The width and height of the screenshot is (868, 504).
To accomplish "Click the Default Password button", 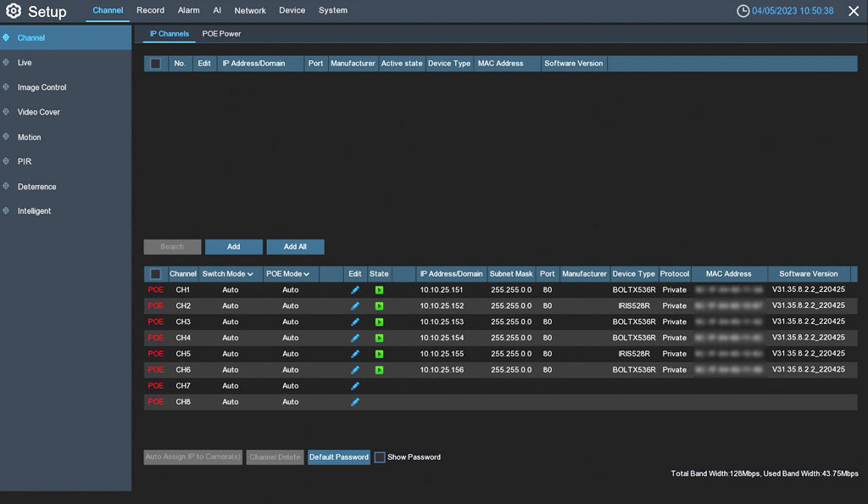I will click(x=338, y=456).
